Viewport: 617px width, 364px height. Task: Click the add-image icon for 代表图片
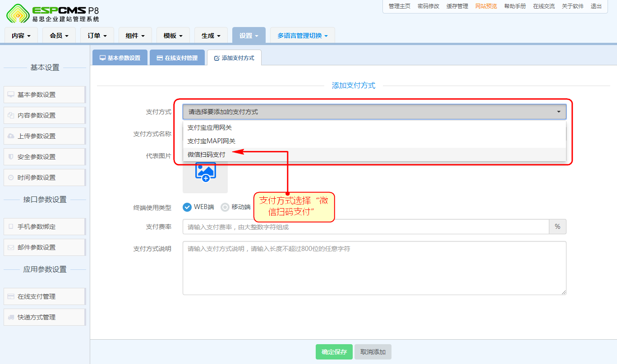pos(205,172)
